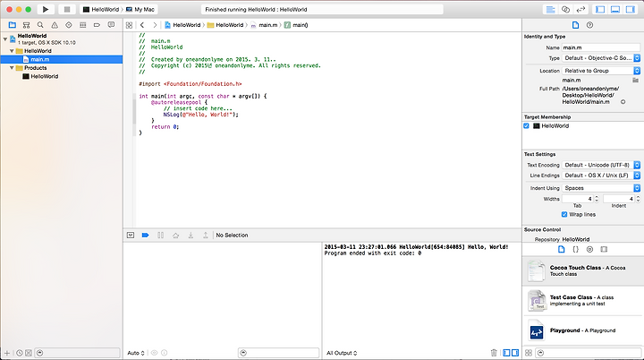644x360 pixels.
Task: Click main.m in the jump bar
Action: (264, 25)
